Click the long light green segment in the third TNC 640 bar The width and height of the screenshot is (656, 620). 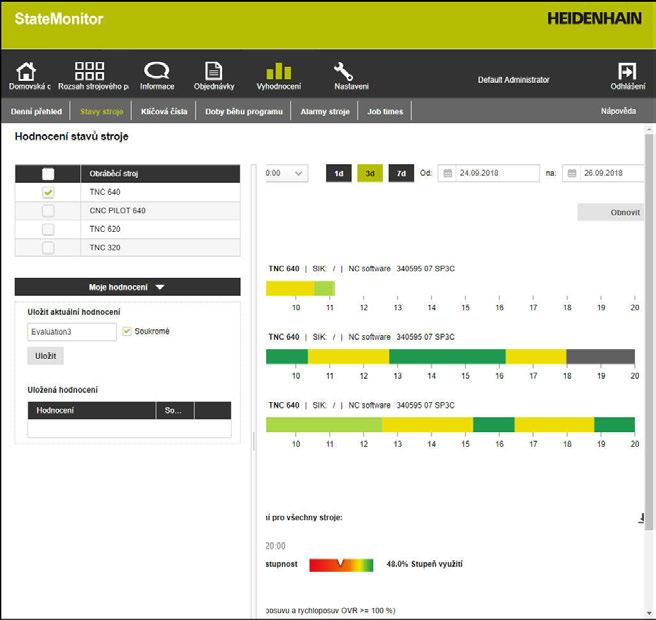(x=324, y=425)
